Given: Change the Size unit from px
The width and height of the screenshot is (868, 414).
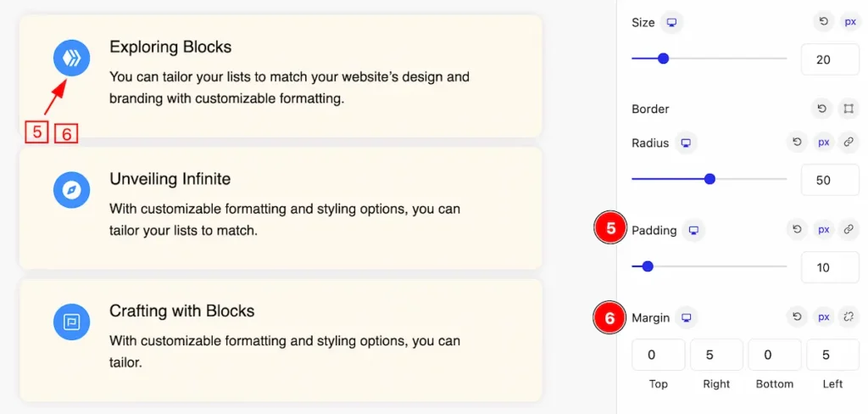Looking at the screenshot, I should tap(849, 22).
